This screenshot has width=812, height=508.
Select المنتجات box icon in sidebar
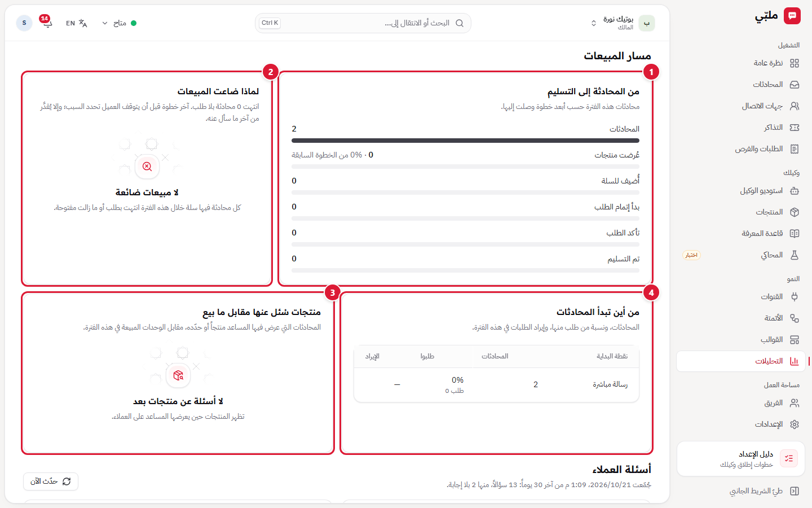coord(795,212)
